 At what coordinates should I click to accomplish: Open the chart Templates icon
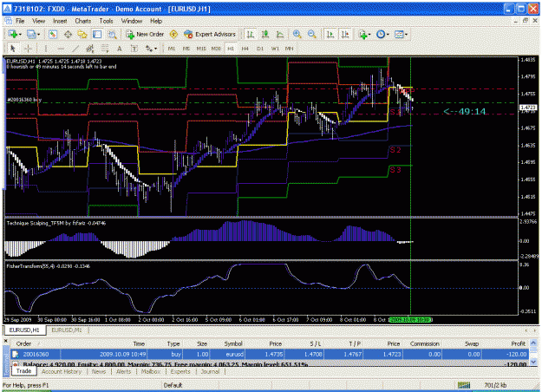pos(399,34)
